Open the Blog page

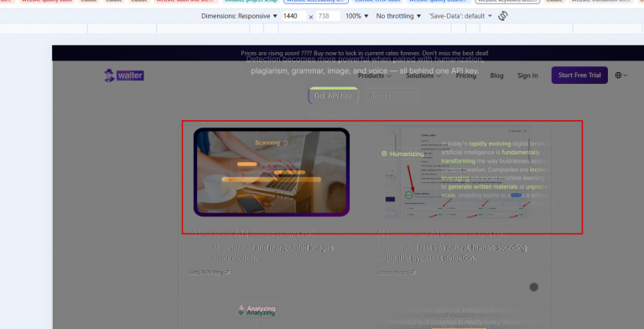point(496,76)
